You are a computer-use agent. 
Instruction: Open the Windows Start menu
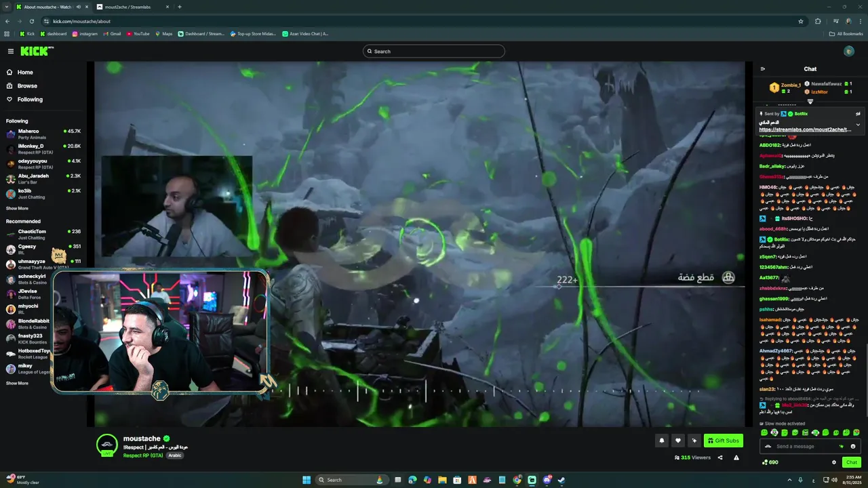coord(307,480)
